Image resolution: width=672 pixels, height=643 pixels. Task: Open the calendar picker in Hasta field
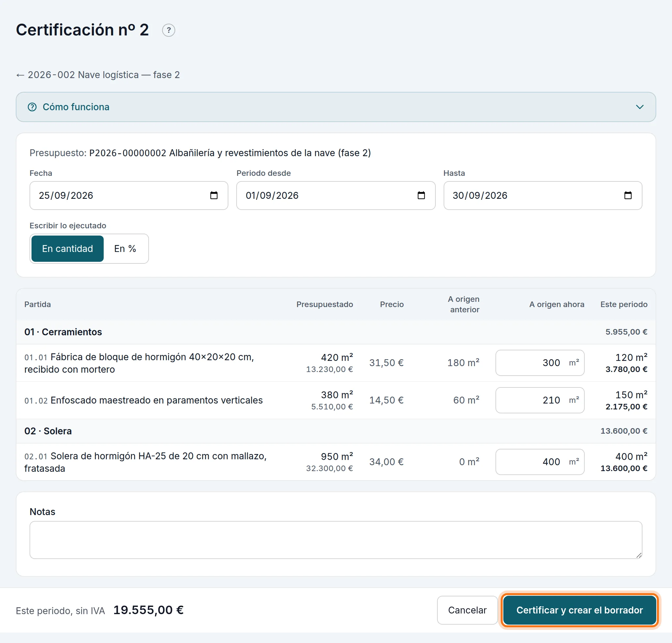pos(628,196)
